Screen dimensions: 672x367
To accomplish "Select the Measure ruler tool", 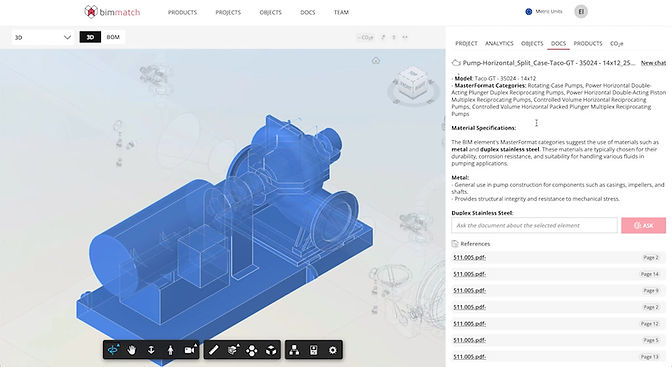I will click(213, 350).
